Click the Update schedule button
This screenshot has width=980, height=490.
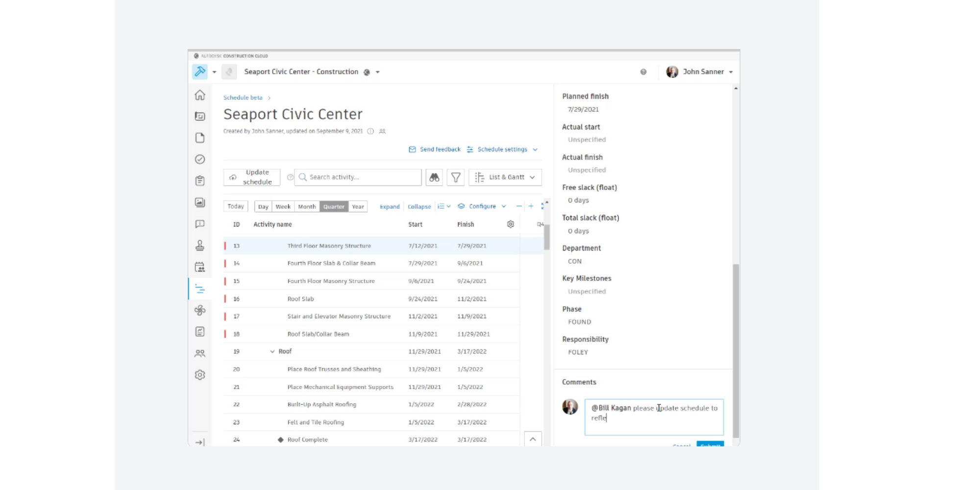click(x=252, y=177)
